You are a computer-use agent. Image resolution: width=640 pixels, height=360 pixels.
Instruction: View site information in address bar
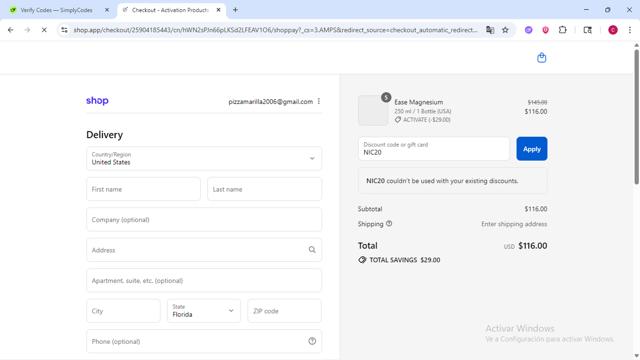(x=64, y=30)
